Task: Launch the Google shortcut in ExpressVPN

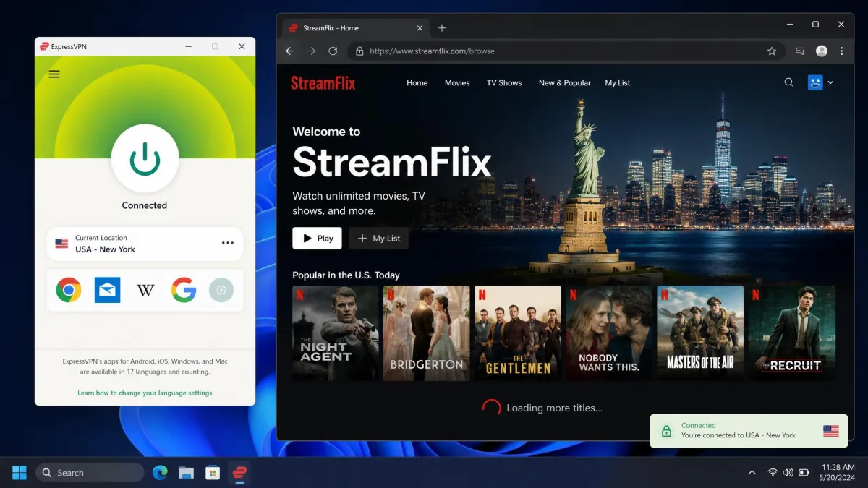Action: pos(184,290)
